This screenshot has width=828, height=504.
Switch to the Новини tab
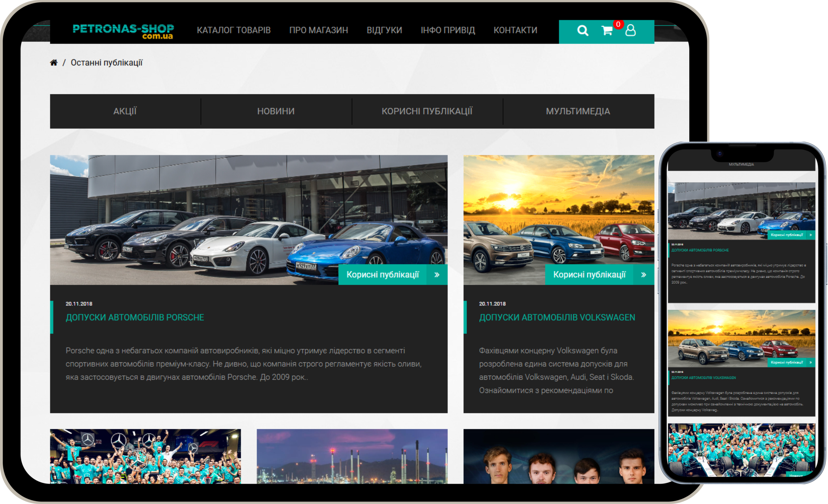pos(276,111)
